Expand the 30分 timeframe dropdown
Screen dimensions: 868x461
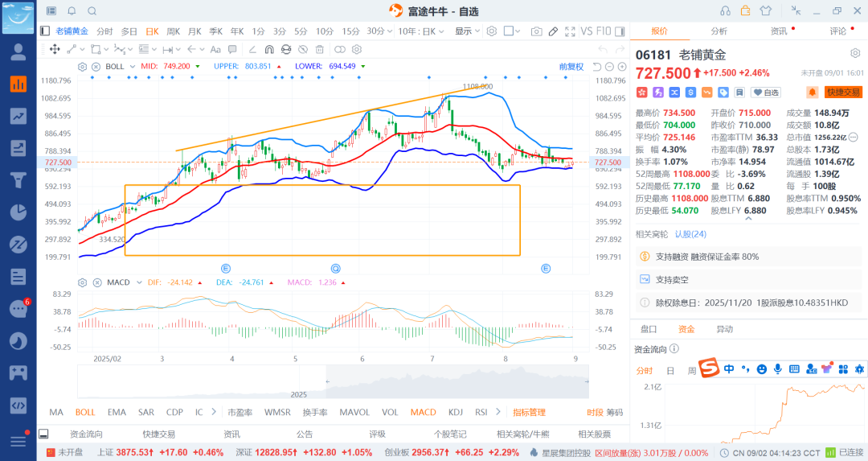pos(390,31)
